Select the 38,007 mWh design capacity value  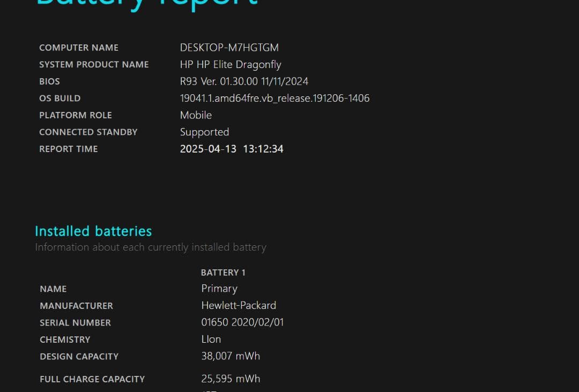coord(231,356)
